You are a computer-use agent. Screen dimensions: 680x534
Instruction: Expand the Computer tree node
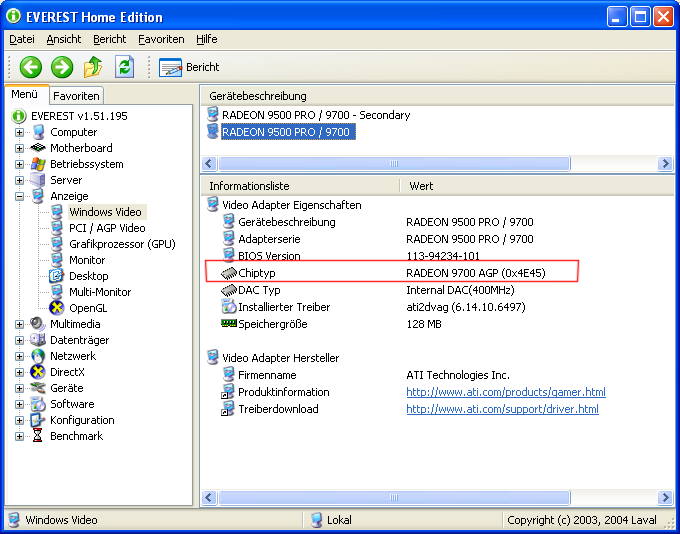click(x=20, y=132)
